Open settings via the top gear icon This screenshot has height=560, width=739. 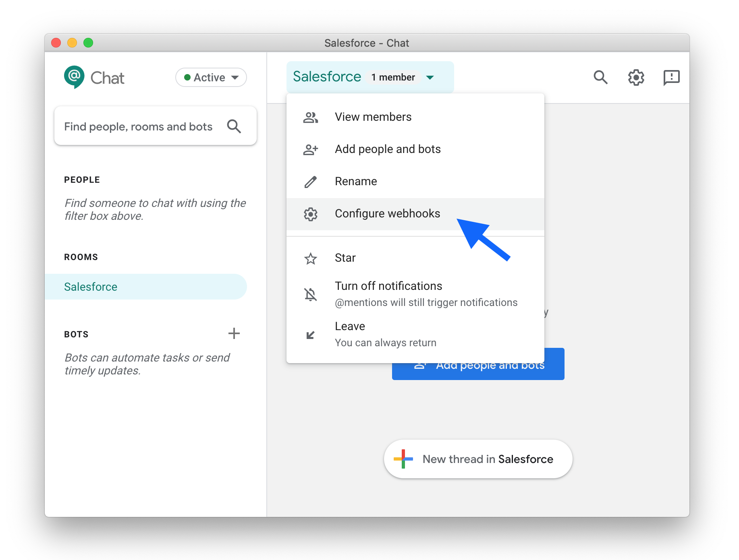(636, 77)
